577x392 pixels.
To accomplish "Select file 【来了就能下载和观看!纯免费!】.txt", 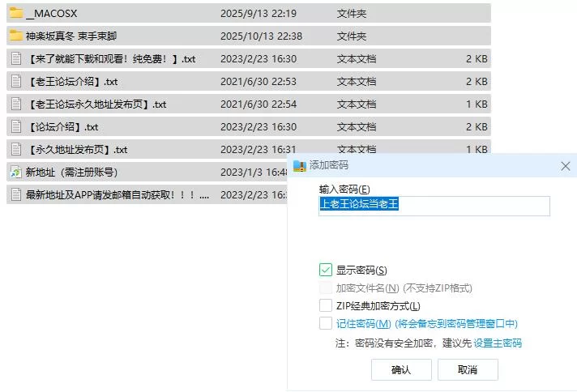I will point(111,59).
